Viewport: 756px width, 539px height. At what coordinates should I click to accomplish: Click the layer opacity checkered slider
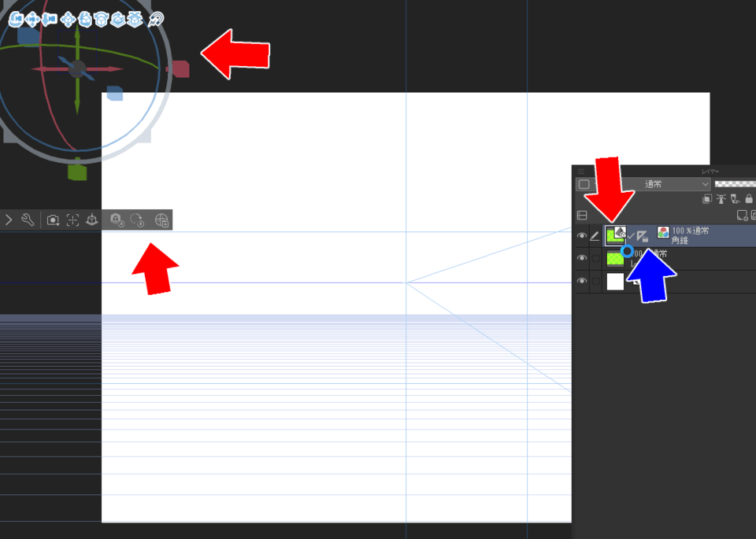coord(735,184)
